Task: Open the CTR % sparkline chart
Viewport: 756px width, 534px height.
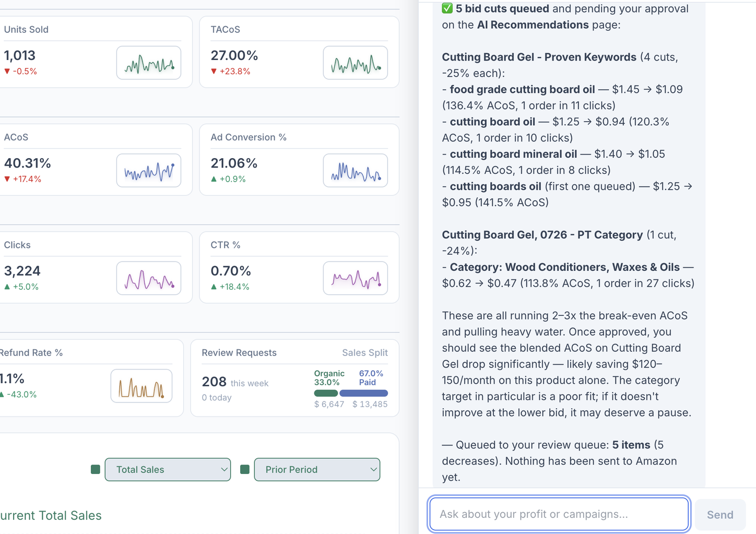Action: 356,278
